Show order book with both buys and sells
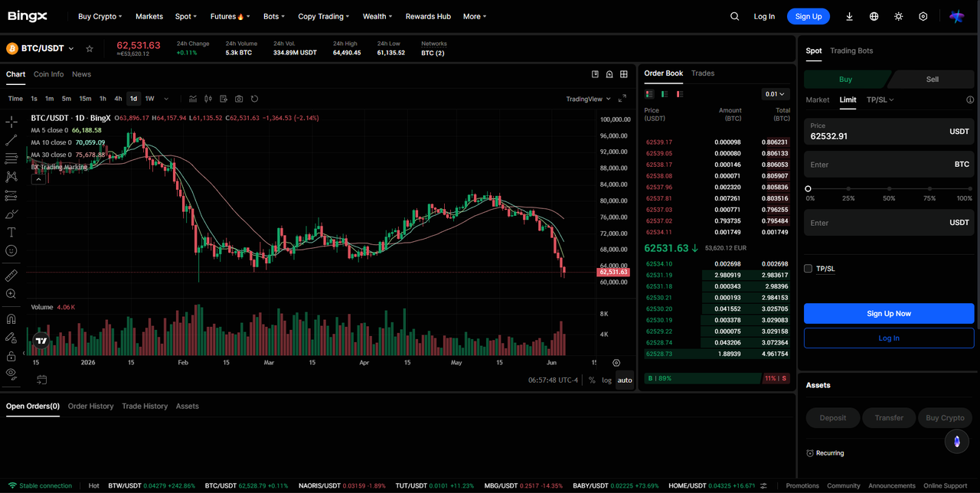This screenshot has width=980, height=493. click(650, 94)
